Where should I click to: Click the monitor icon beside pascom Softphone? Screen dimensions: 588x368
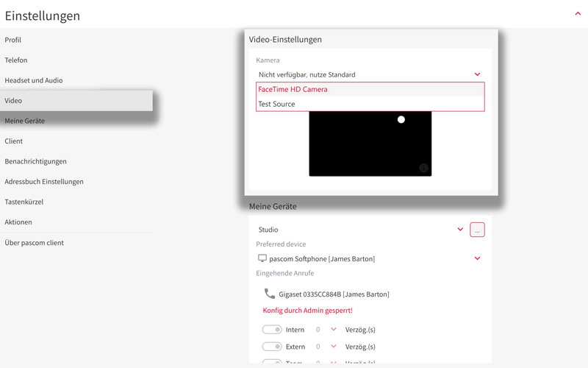click(x=262, y=258)
